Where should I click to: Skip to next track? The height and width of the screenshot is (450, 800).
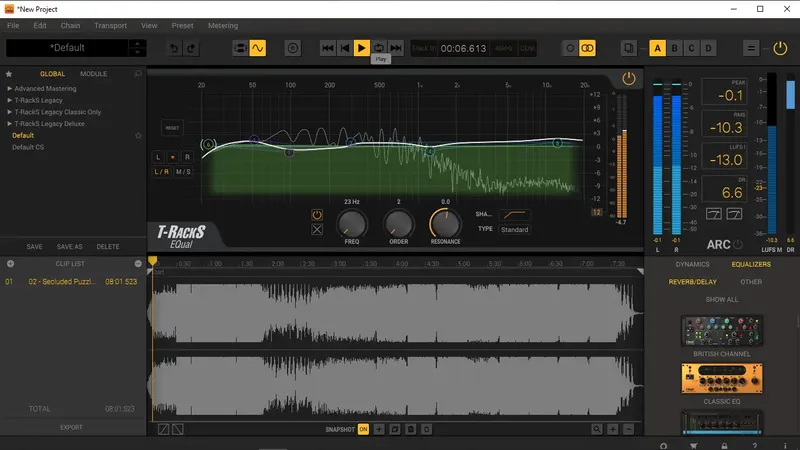(x=395, y=48)
